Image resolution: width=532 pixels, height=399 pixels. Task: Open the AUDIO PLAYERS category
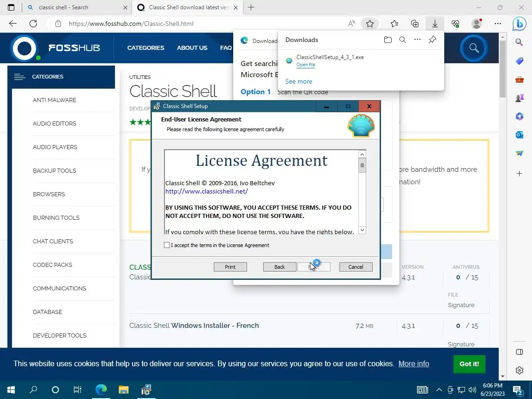55,147
